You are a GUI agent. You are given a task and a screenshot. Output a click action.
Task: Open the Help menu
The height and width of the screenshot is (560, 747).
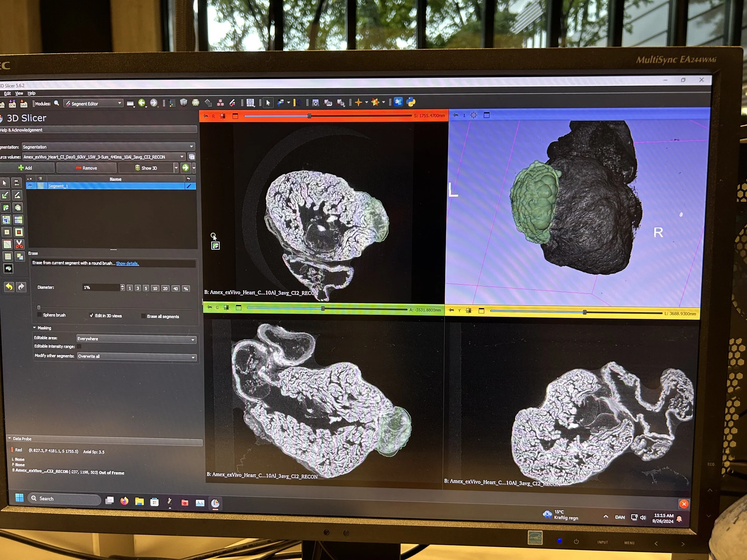31,93
